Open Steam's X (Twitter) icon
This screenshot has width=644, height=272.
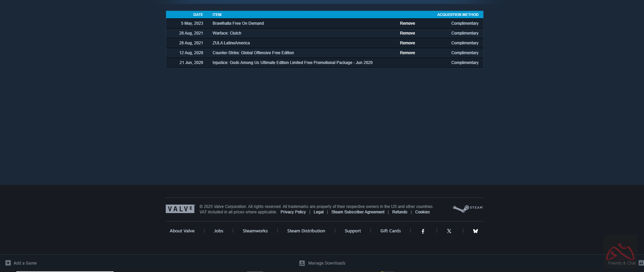449,231
